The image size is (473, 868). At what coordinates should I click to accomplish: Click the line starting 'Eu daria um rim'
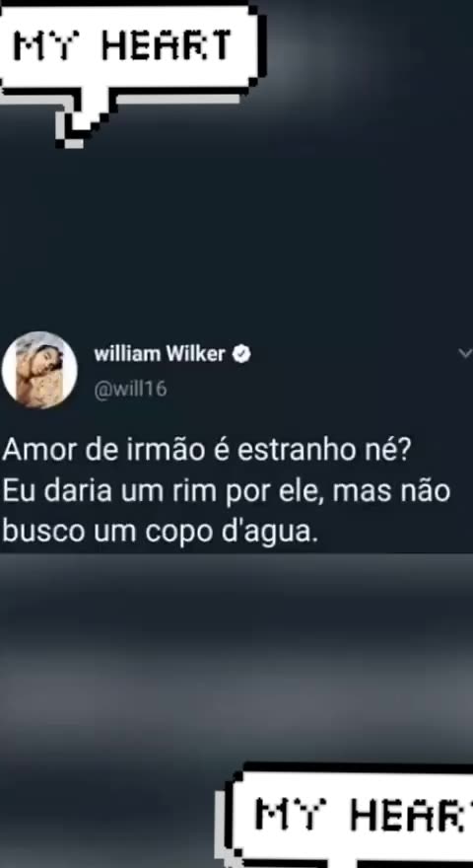(227, 491)
